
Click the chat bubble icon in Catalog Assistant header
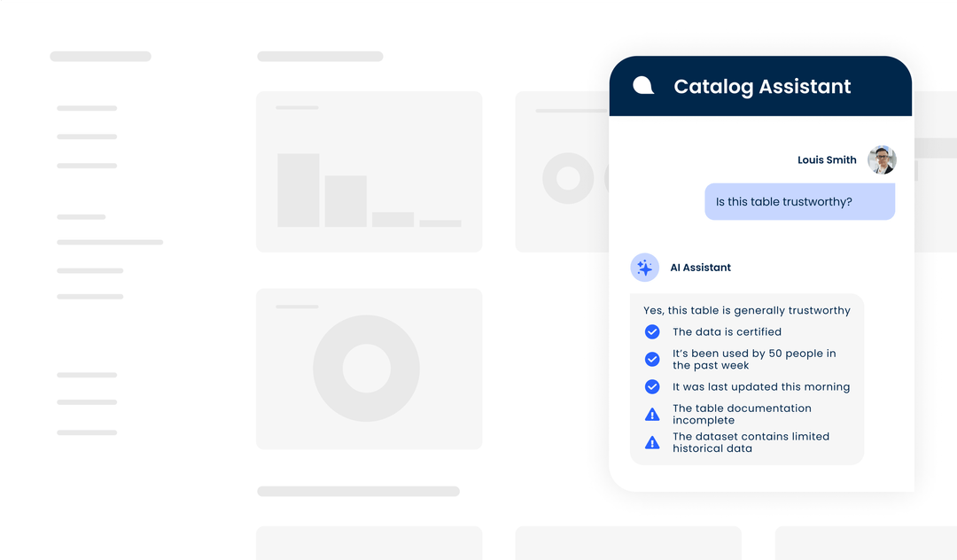[x=642, y=86]
